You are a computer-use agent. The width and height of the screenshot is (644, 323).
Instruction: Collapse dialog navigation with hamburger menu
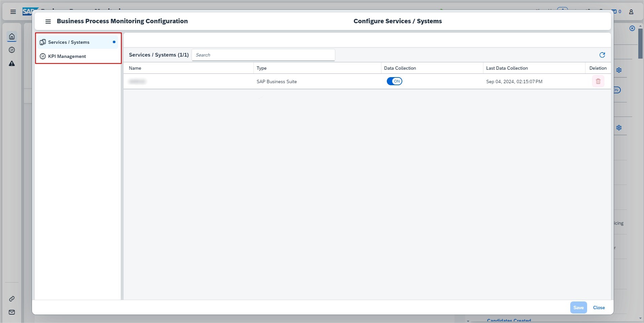pos(48,21)
